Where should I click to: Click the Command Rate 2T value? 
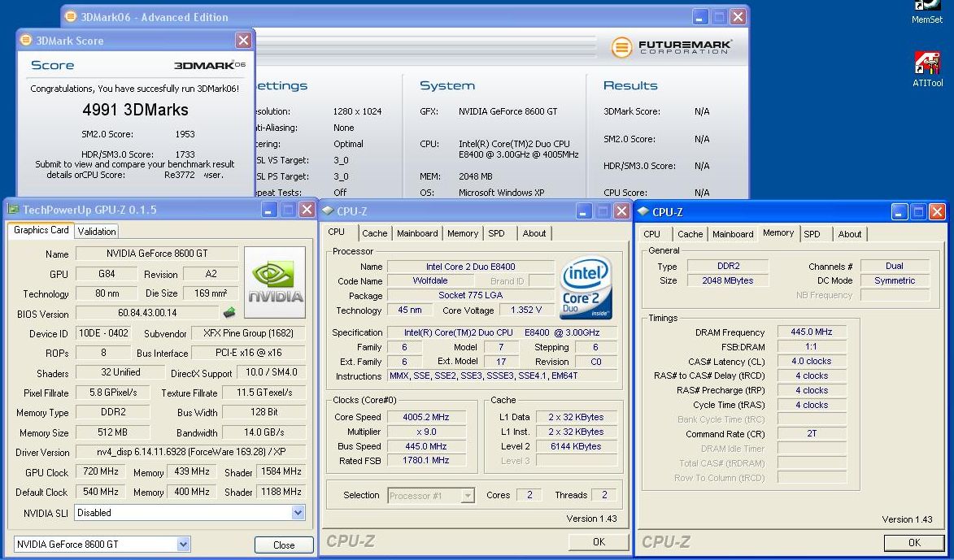click(812, 434)
